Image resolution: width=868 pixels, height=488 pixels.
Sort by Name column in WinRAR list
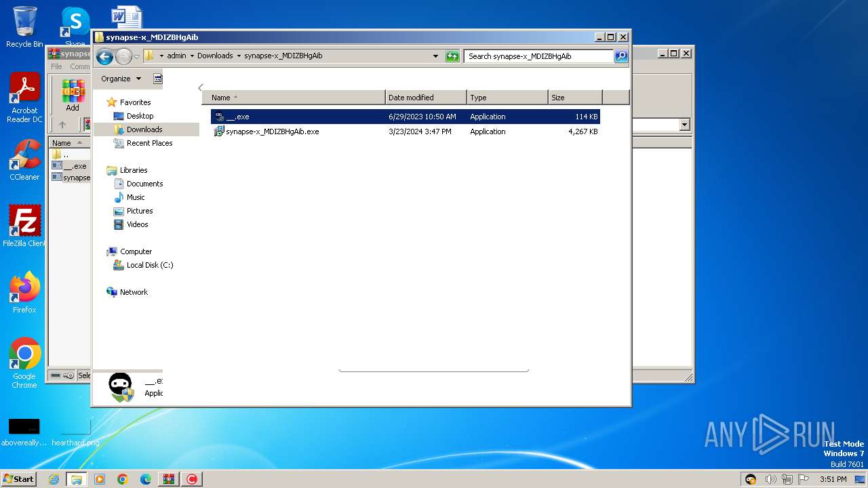[x=68, y=143]
